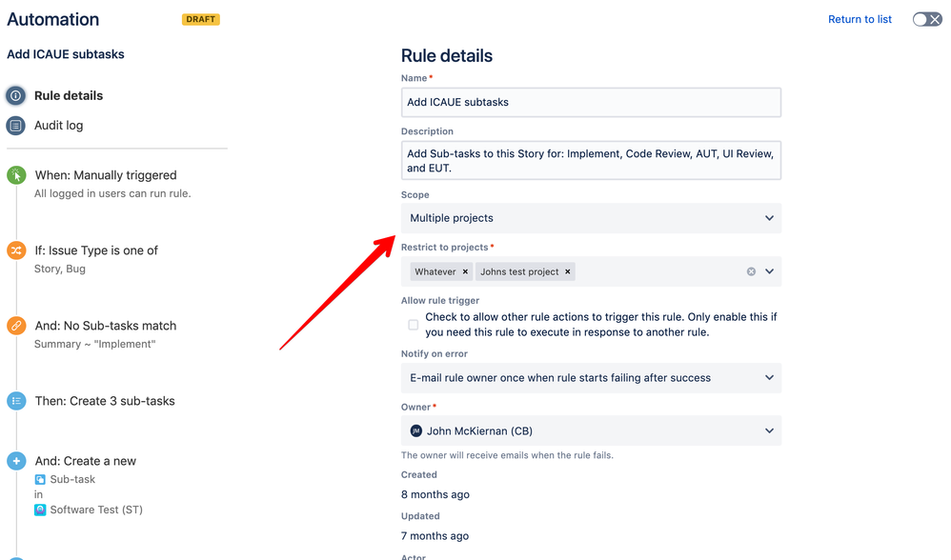
Task: Click the link icon beside No Sub-tasks match
Action: tap(16, 325)
